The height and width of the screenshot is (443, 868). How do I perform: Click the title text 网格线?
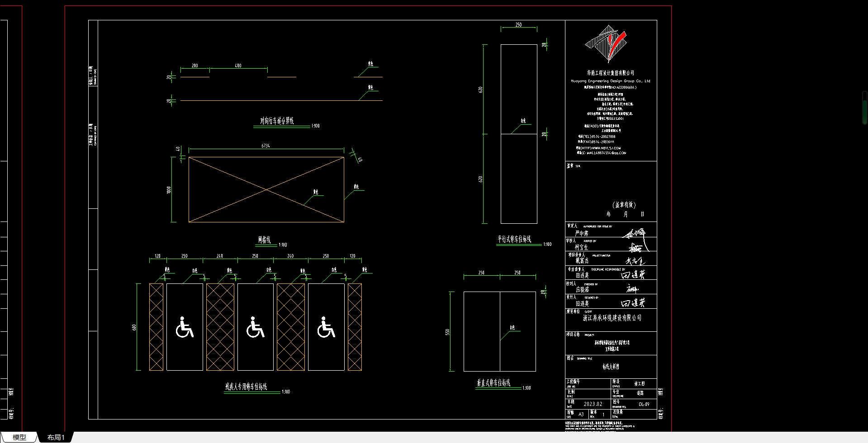pyautogui.click(x=264, y=240)
